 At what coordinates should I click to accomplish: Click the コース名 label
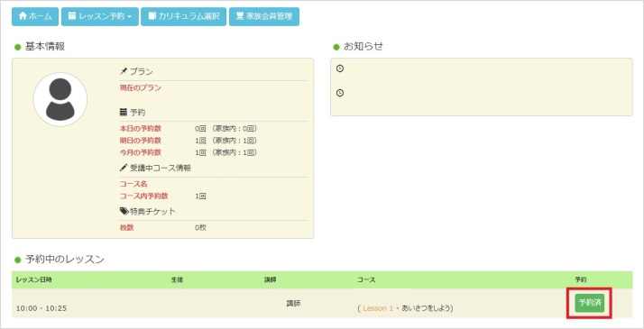(133, 184)
